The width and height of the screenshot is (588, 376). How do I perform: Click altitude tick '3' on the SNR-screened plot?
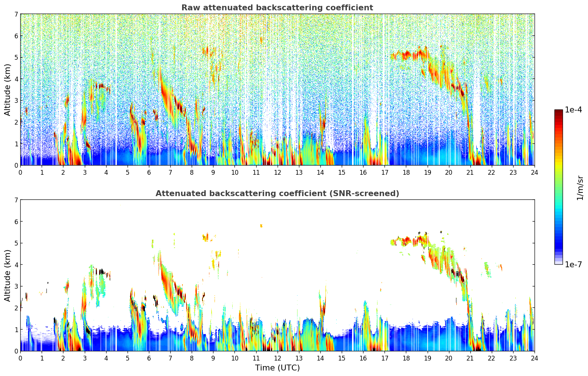[16, 286]
